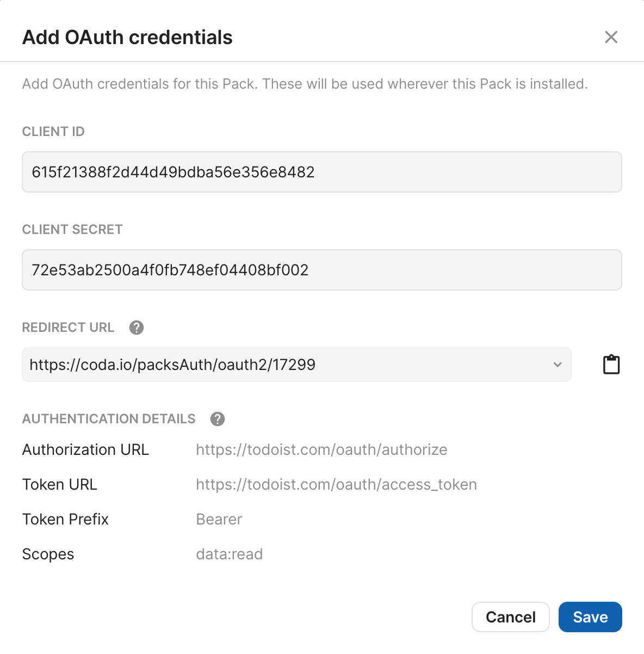Click the Token Prefix value Bearer
Screen dimensions: 644x654
coord(219,519)
